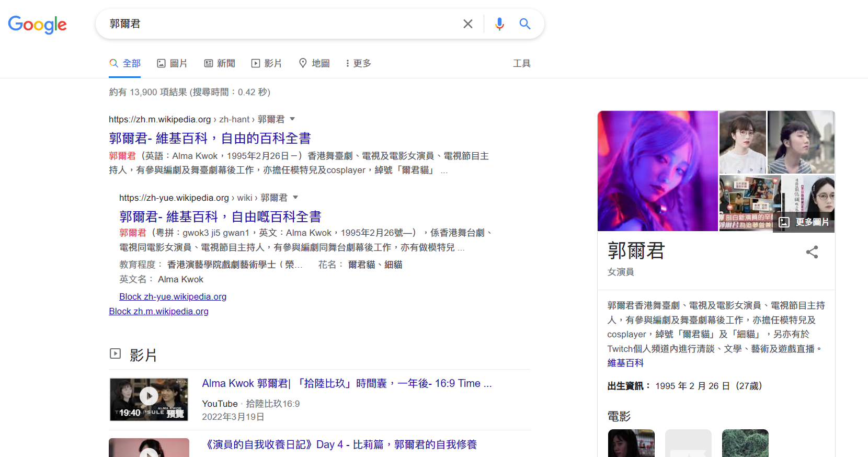Click 女演員 subtitle in knowledge panel

coord(621,272)
